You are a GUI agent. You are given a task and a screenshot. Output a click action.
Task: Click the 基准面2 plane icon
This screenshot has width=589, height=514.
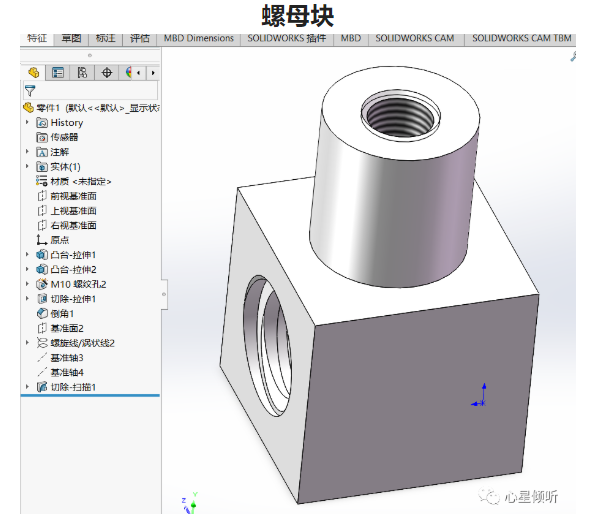pyautogui.click(x=42, y=328)
